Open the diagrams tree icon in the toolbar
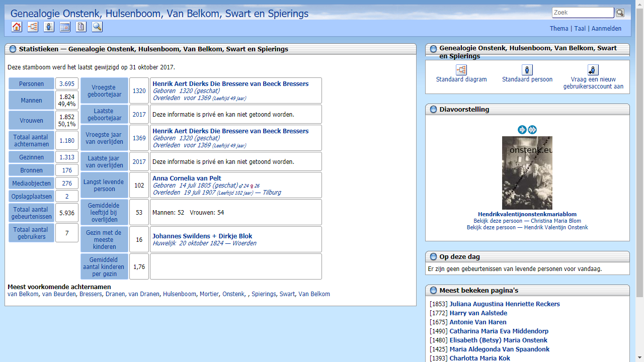This screenshot has width=644, height=362. pos(33,27)
